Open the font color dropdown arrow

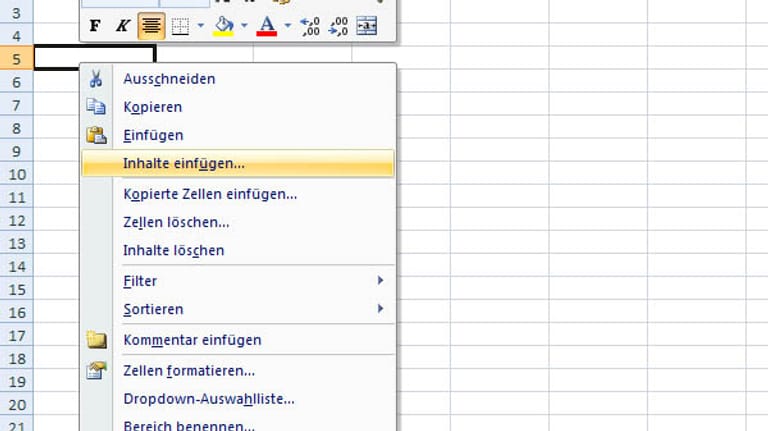[x=288, y=25]
